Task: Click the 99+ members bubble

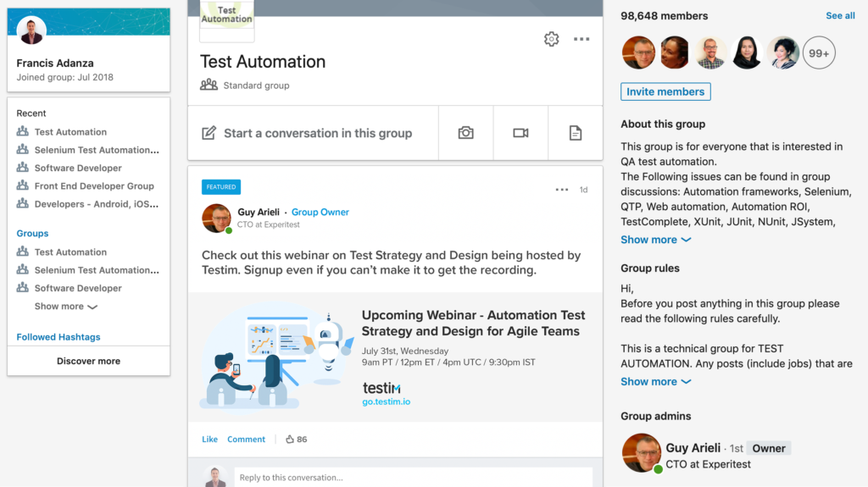Action: tap(819, 53)
